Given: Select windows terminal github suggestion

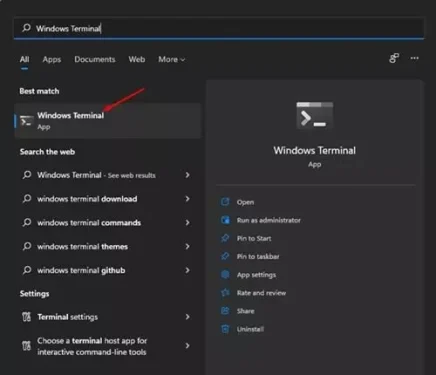Looking at the screenshot, I should click(81, 270).
